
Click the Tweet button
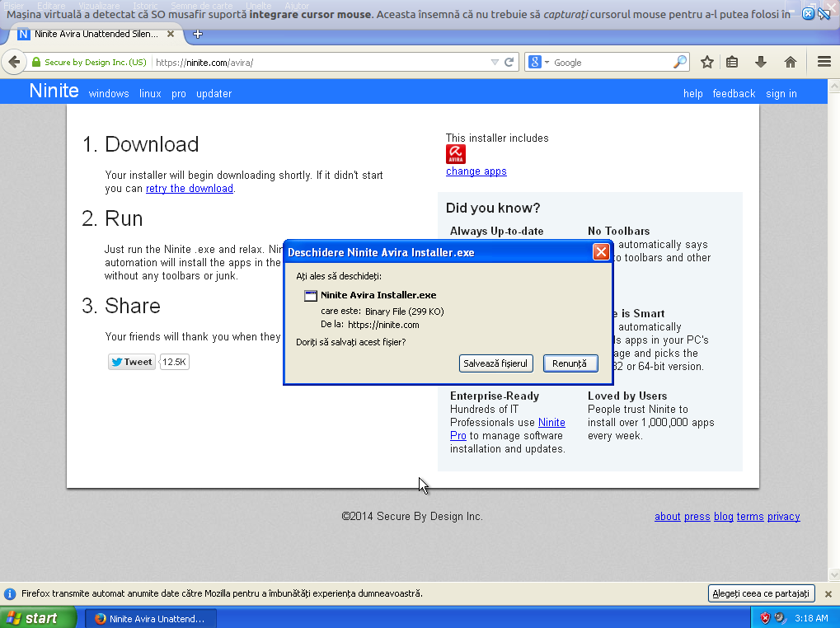tap(132, 362)
